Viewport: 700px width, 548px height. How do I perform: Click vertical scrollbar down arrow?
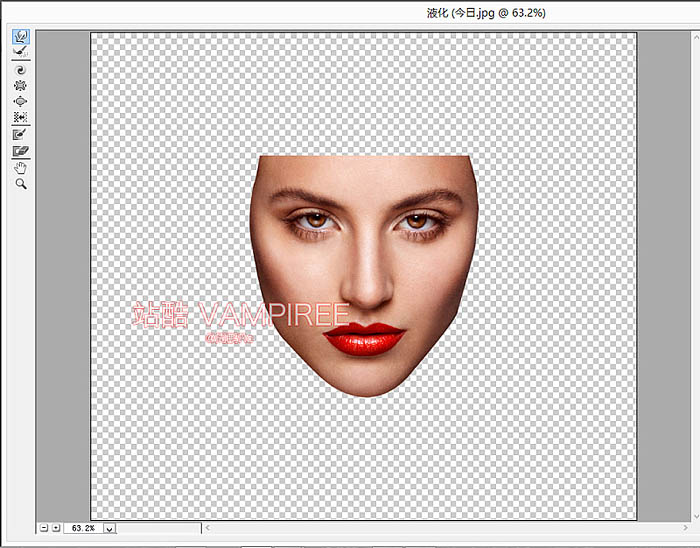pos(696,516)
